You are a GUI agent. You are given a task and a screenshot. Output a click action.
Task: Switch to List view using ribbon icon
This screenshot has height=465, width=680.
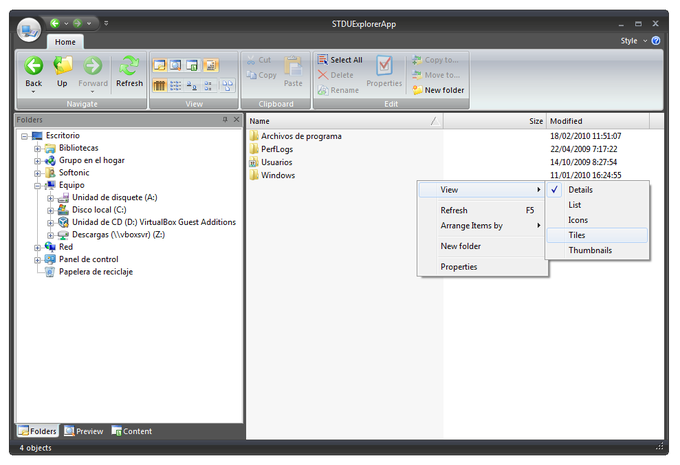[x=176, y=85]
